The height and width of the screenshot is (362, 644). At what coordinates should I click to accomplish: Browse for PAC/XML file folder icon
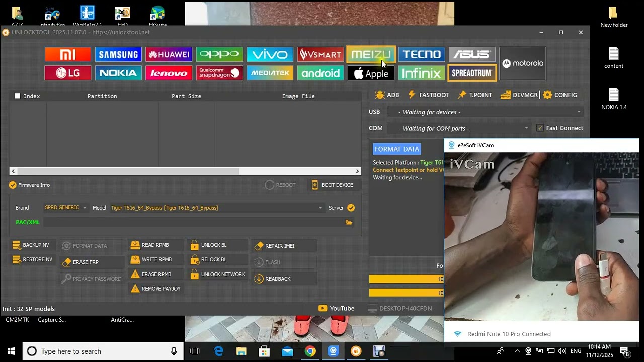coord(349,222)
